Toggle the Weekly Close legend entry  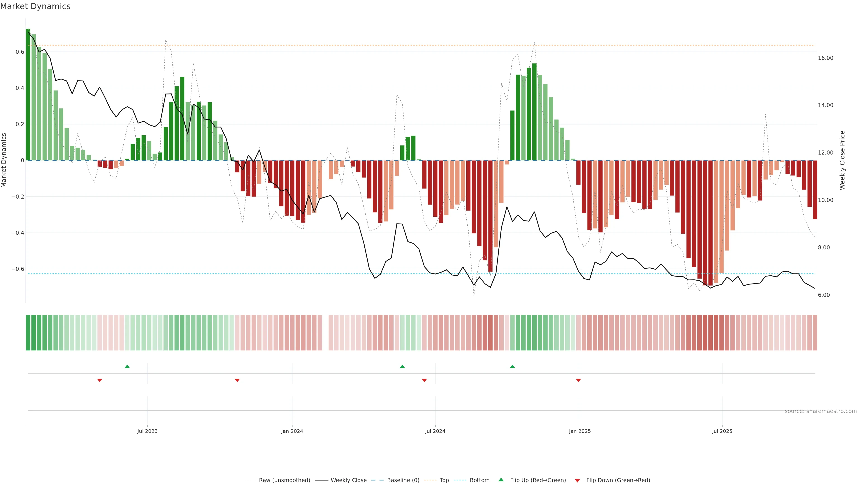pos(348,480)
